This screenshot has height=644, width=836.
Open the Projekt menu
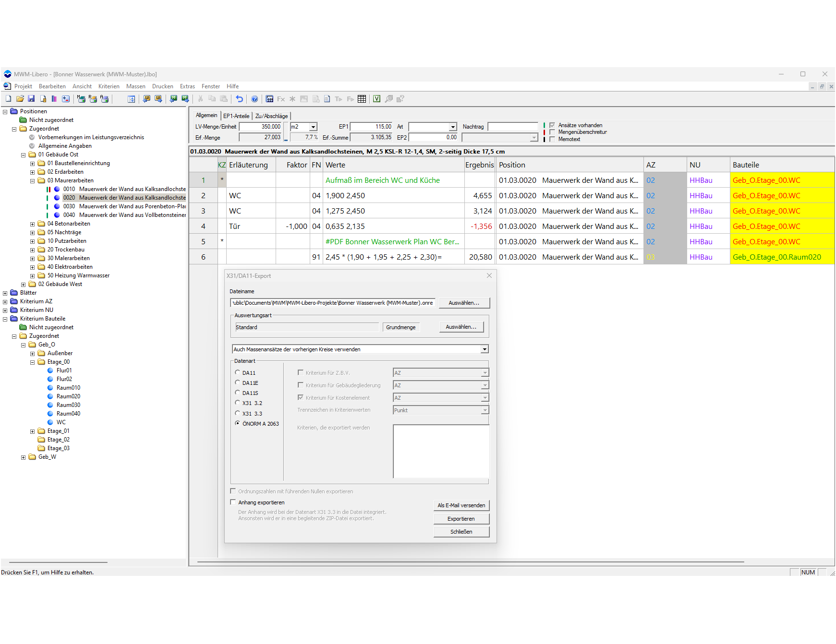click(x=23, y=86)
